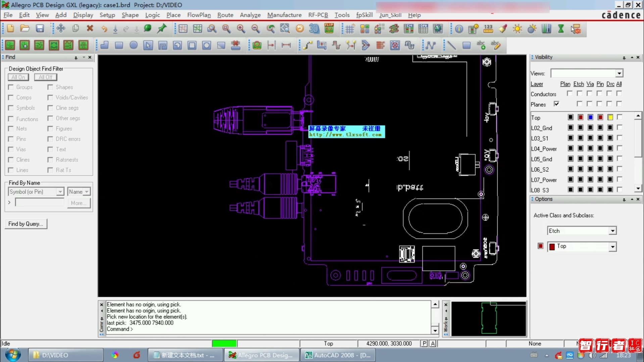Click the Etch column header link
Screen dimensions: 644x362
[578, 84]
